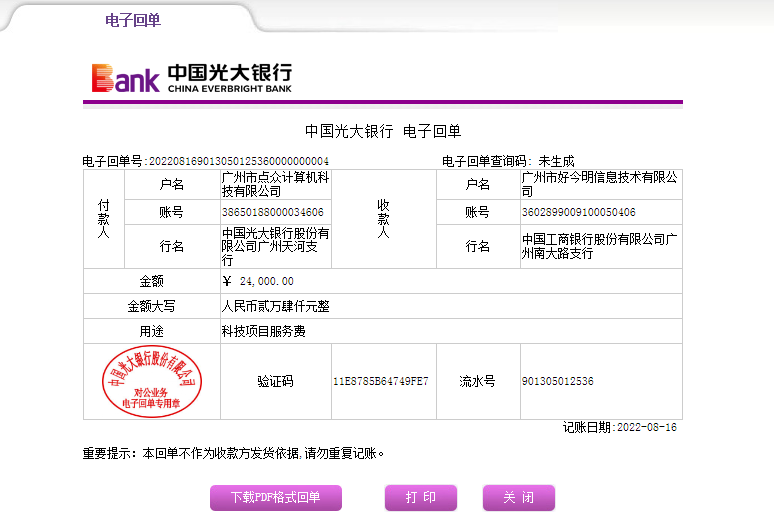The width and height of the screenshot is (774, 526).
Task: Click payer bank name 中国光大银行股份有限公司广州天河支行
Action: click(275, 246)
